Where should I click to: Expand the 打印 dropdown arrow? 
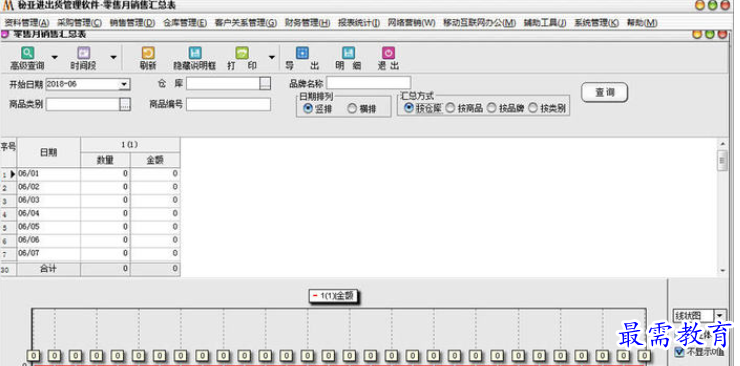click(271, 57)
